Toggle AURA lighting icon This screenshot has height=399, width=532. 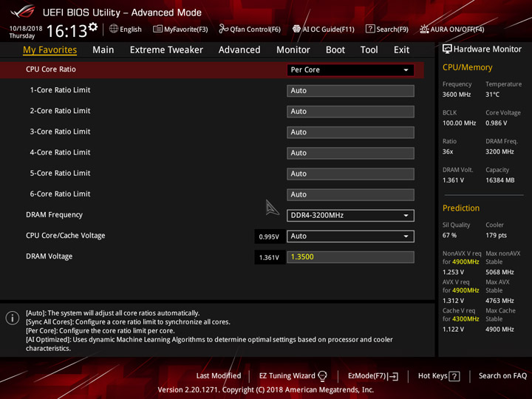click(424, 29)
